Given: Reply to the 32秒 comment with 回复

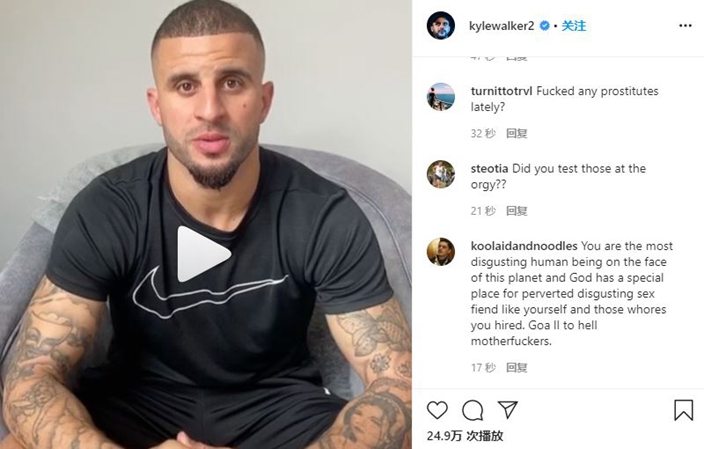Looking at the screenshot, I should (x=517, y=133).
